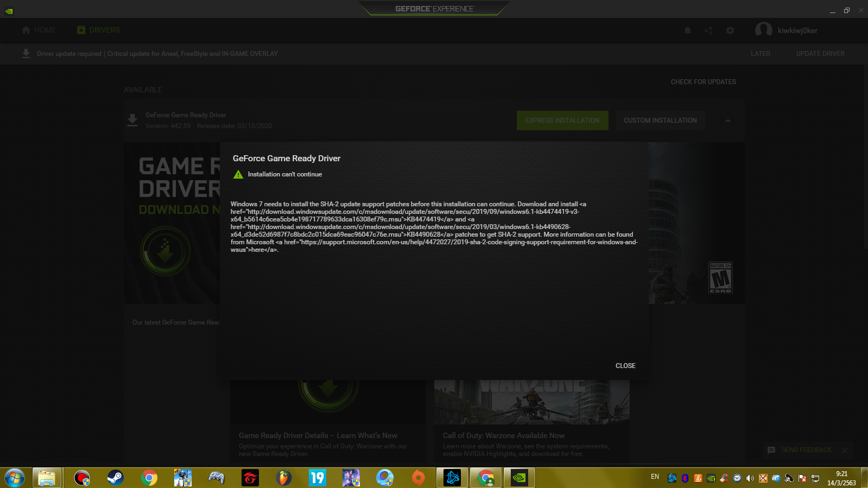Viewport: 868px width, 488px height.
Task: Launch Steam from the taskbar
Action: coord(115,478)
